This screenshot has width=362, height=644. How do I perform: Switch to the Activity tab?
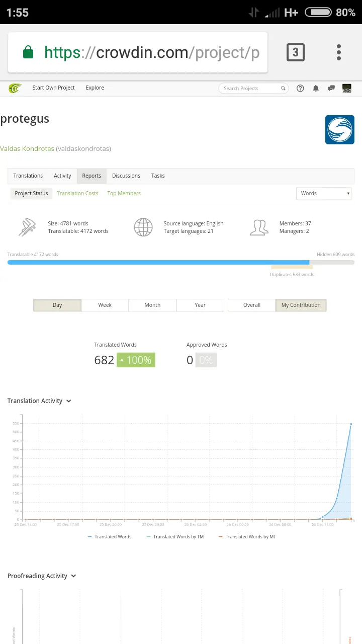click(x=62, y=176)
